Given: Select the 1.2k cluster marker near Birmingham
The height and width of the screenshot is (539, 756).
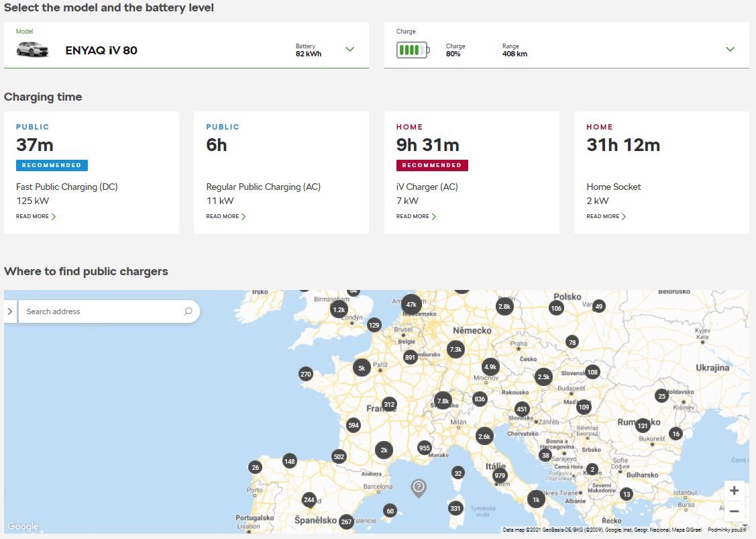Looking at the screenshot, I should click(339, 310).
